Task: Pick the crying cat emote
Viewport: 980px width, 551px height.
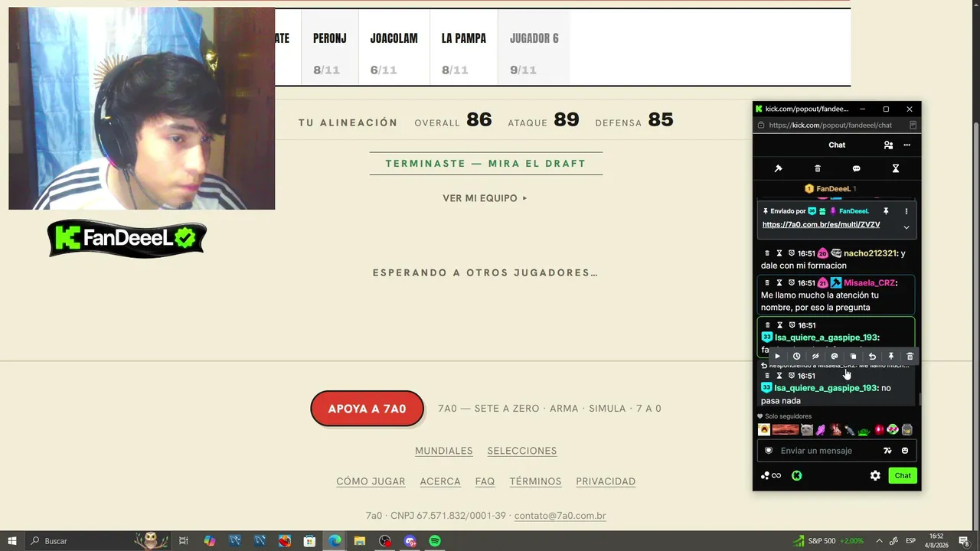Action: pyautogui.click(x=806, y=430)
